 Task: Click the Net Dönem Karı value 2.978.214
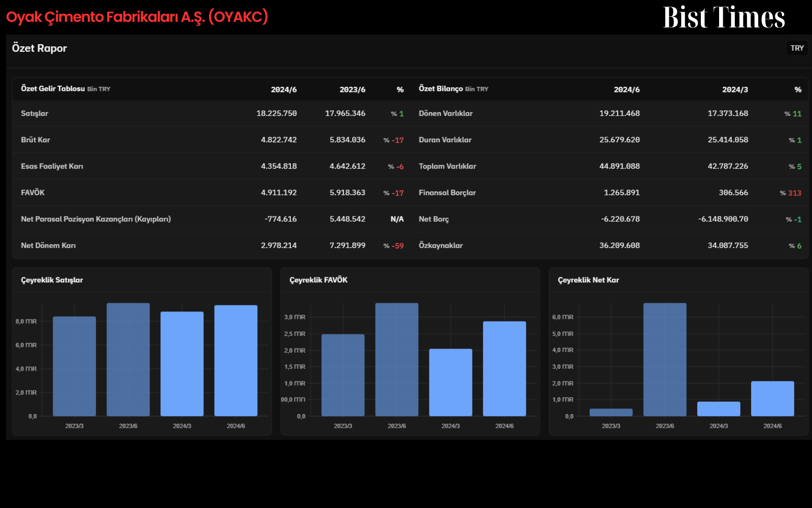point(279,245)
